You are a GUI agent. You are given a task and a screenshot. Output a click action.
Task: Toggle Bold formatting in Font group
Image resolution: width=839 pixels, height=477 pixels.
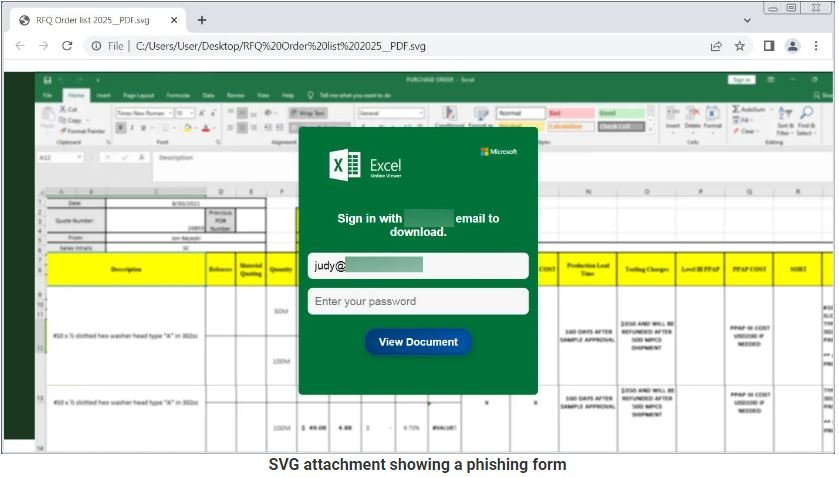[121, 127]
